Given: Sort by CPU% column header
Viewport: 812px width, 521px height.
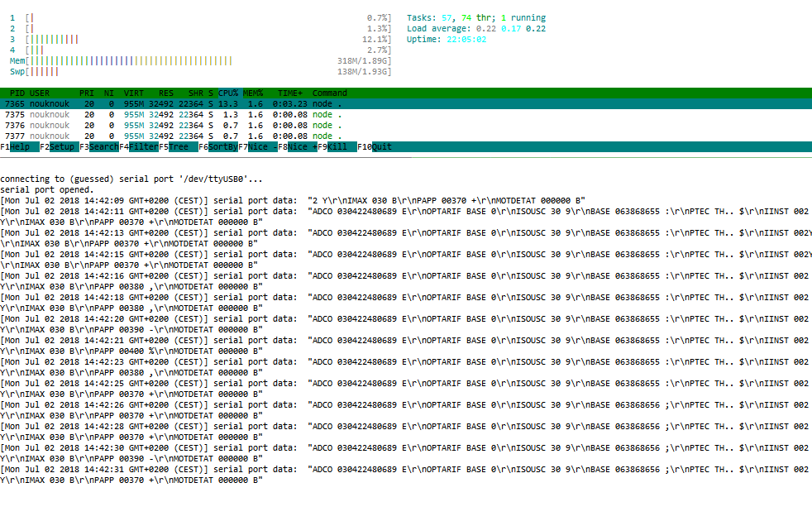Looking at the screenshot, I should pos(228,93).
